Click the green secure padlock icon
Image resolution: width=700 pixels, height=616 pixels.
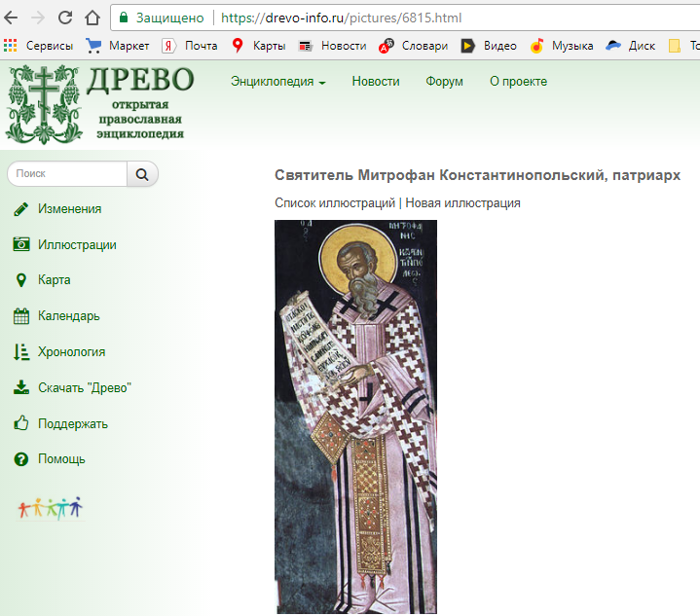124,18
